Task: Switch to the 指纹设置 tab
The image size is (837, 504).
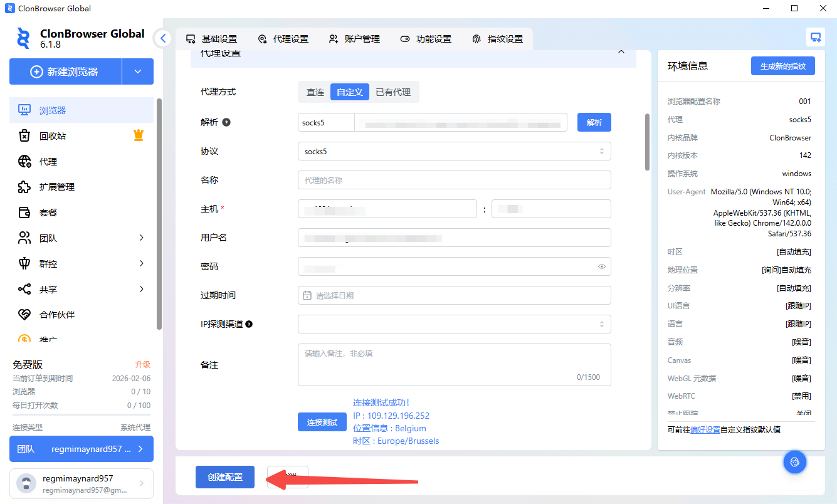Action: [498, 39]
